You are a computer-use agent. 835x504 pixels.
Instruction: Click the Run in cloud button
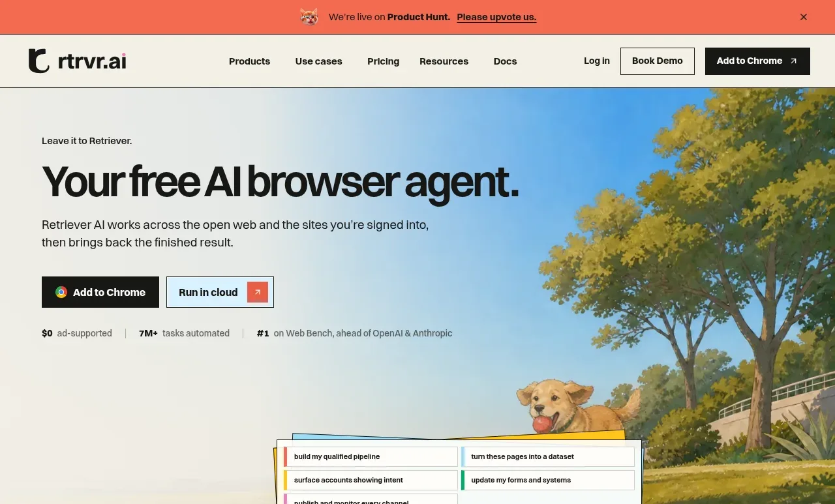(220, 292)
